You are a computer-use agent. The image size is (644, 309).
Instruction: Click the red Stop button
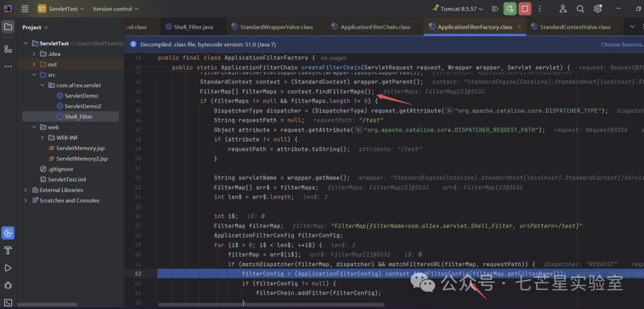coord(524,8)
